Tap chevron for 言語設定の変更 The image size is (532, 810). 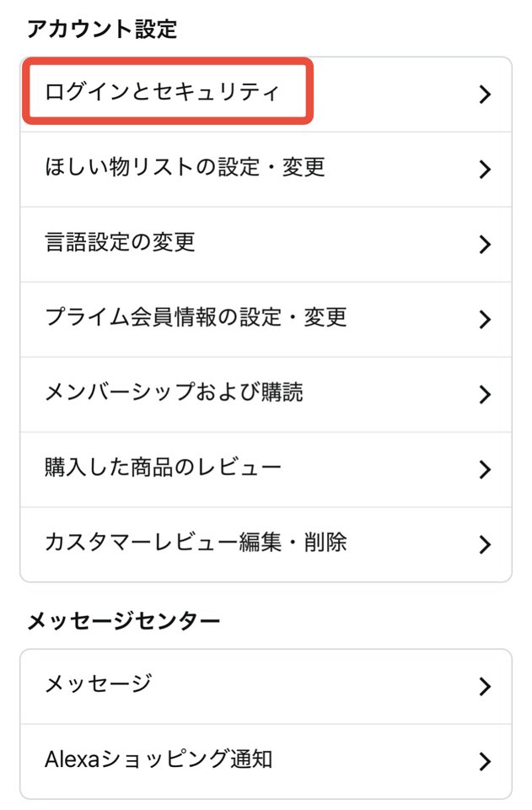click(x=484, y=245)
